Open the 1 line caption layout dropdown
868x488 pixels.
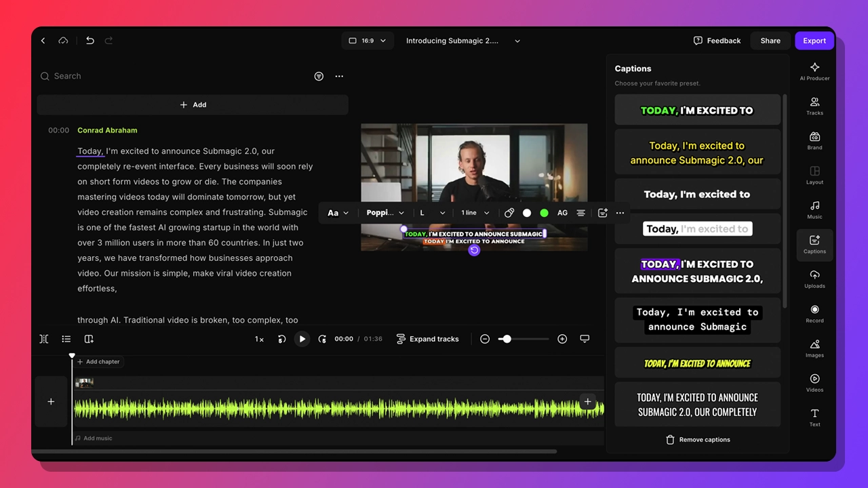point(475,212)
